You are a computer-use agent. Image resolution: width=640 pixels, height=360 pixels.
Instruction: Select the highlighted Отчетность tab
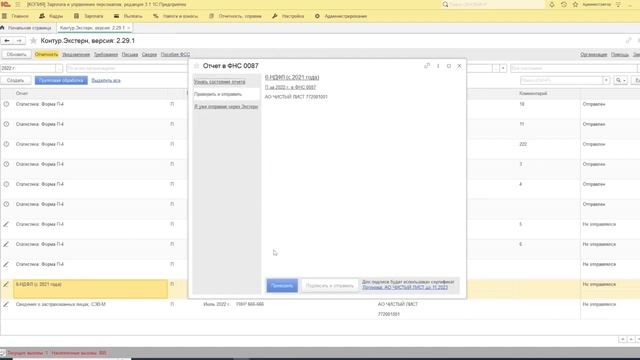point(47,54)
